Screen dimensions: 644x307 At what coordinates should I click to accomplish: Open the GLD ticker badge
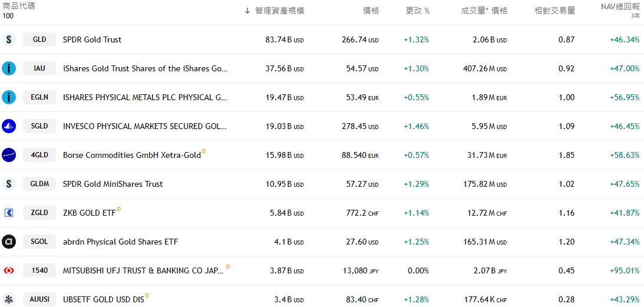(39, 40)
